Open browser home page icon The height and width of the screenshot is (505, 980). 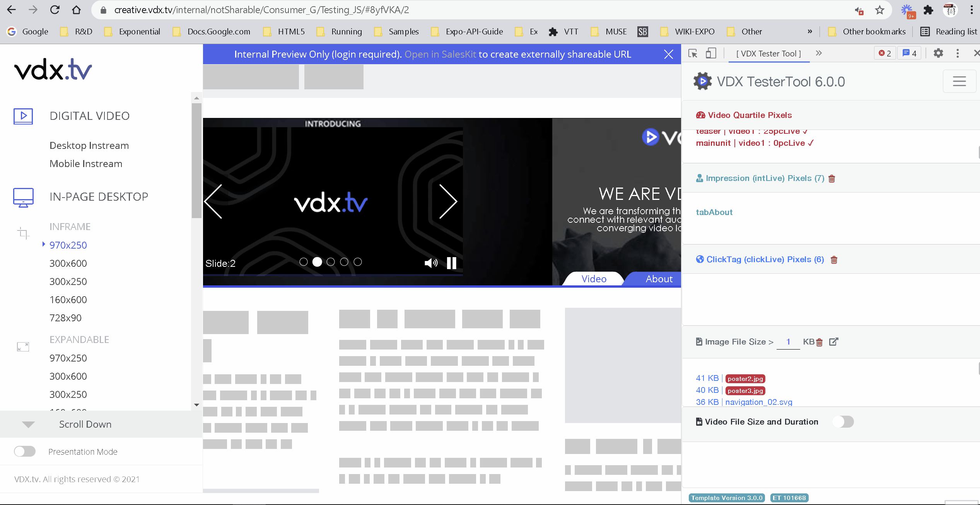pyautogui.click(x=77, y=10)
